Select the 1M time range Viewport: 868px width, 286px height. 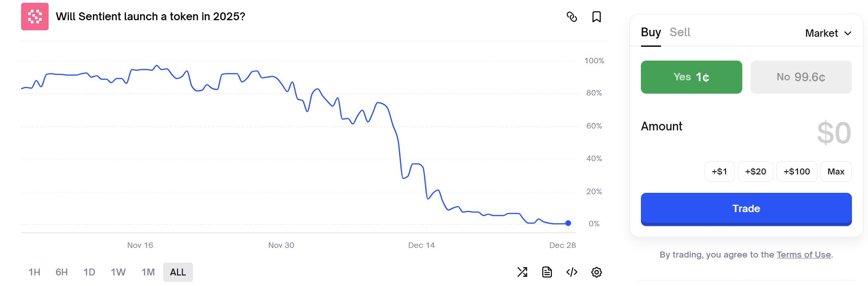pos(148,272)
